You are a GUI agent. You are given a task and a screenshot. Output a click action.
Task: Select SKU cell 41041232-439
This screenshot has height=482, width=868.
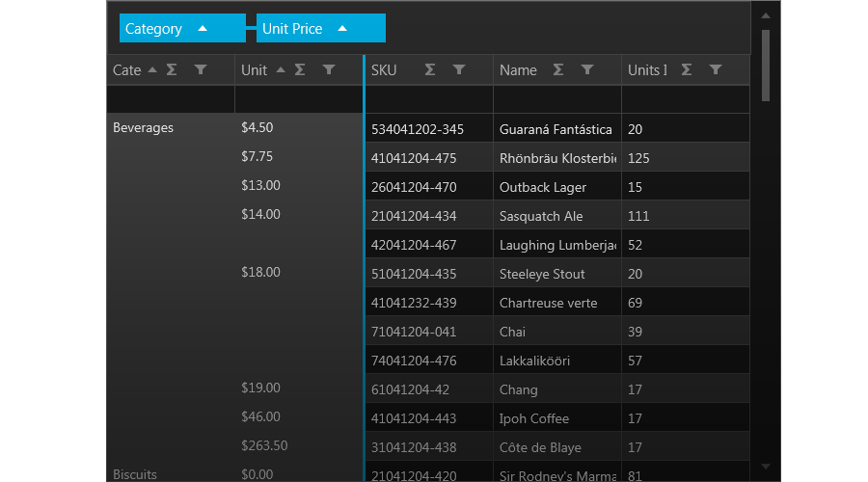(429, 303)
